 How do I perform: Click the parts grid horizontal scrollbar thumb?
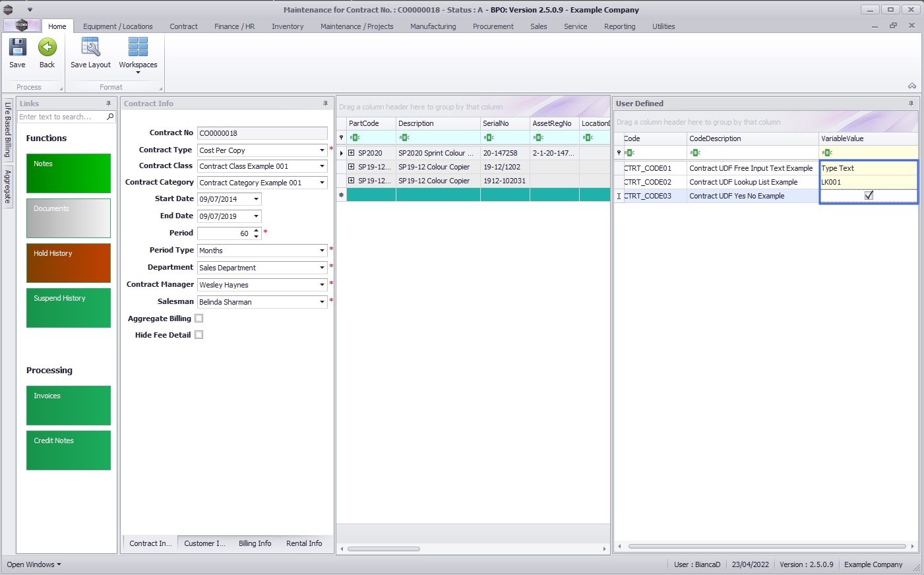tap(384, 549)
